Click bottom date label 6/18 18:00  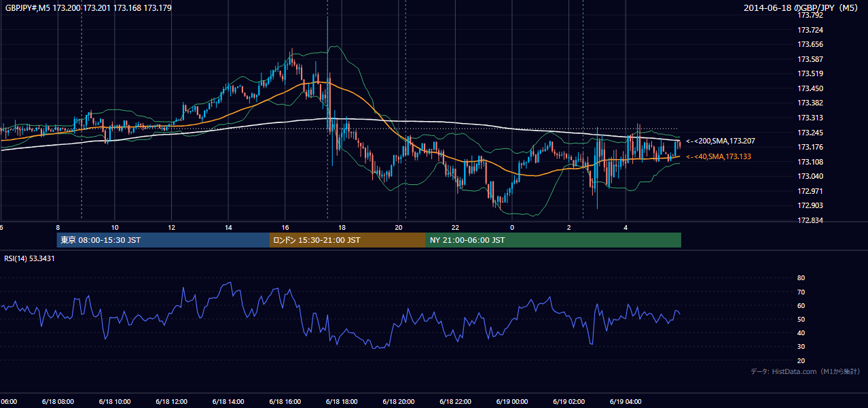[342, 402]
